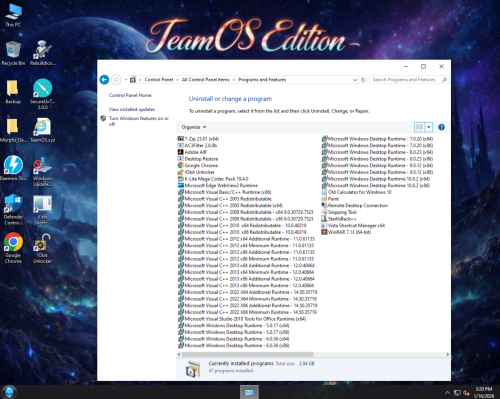
Task: Select Old Calculator for Windows 10
Action: [x=357, y=192]
